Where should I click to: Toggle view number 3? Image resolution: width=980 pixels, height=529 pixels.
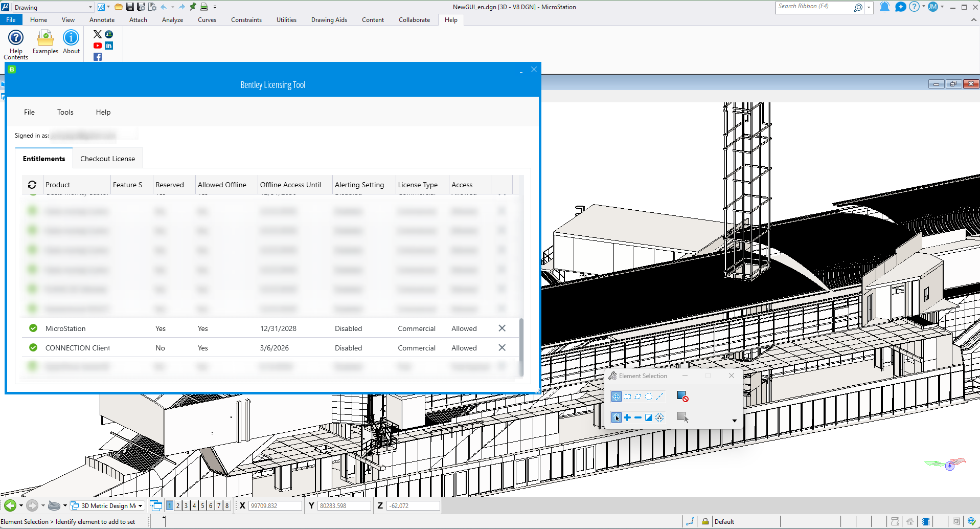(186, 505)
